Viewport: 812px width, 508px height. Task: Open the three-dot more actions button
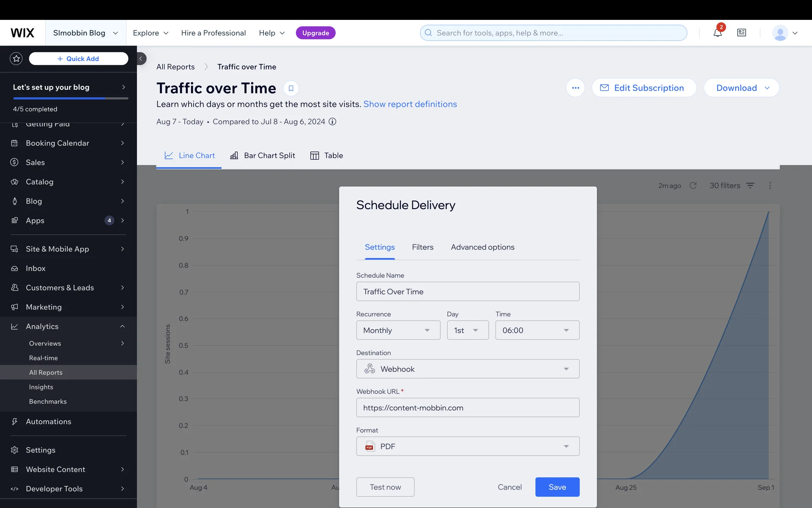[575, 88]
